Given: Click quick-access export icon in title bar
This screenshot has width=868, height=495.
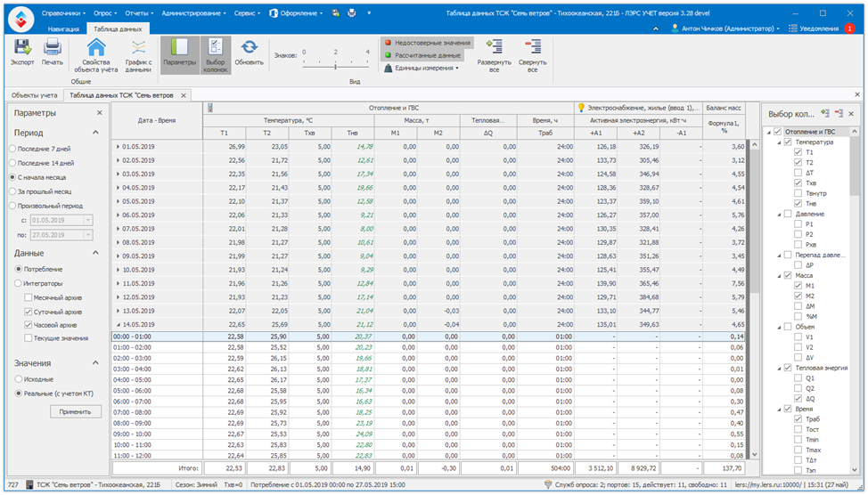Looking at the screenshot, I should click(335, 12).
